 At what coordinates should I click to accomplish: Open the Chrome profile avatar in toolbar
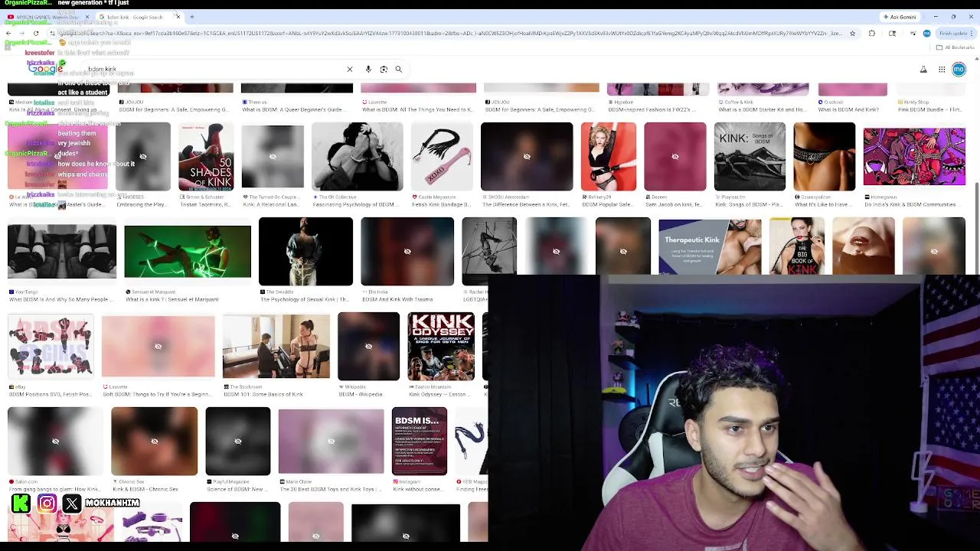926,34
